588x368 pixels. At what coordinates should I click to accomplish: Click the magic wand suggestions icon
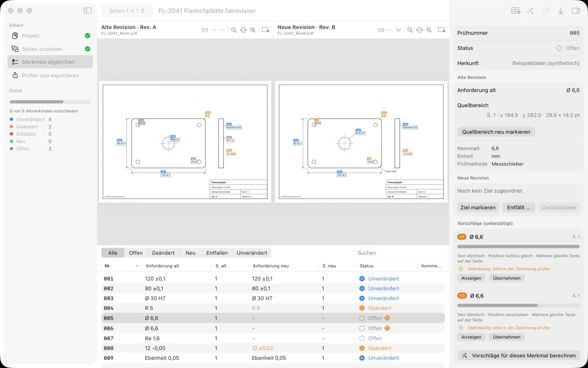[530, 11]
